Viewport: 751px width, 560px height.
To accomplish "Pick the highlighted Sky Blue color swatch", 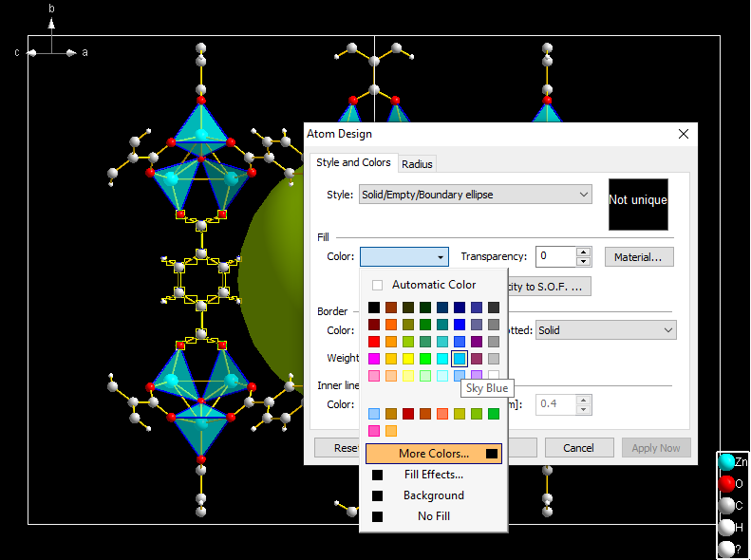I will tap(460, 359).
